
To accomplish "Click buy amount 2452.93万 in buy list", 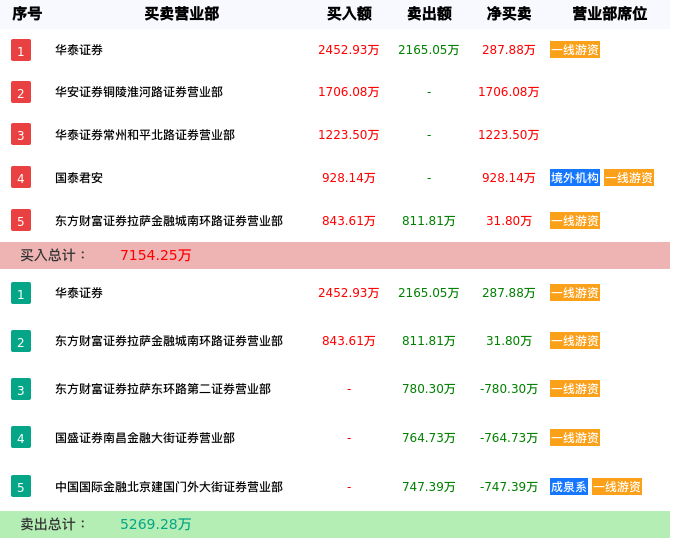I will (x=348, y=50).
